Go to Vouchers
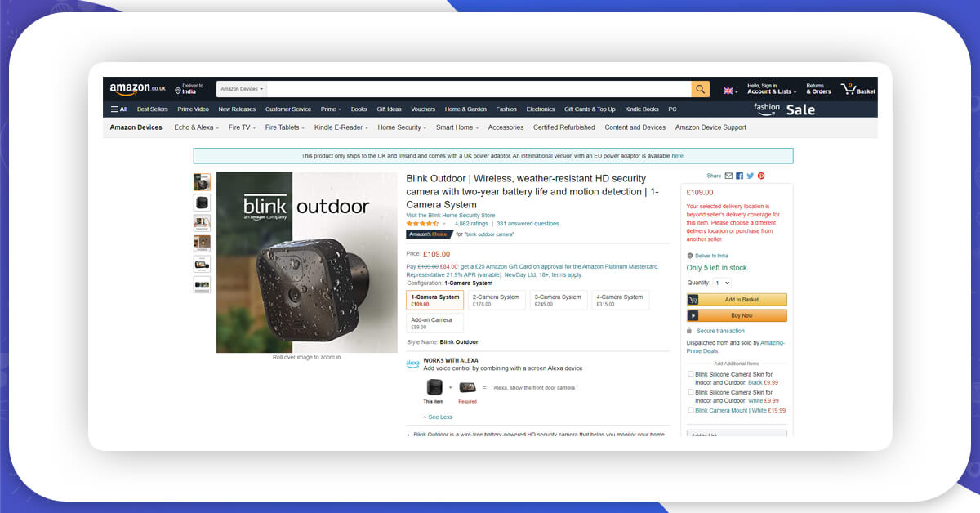Image resolution: width=980 pixels, height=513 pixels. [x=423, y=109]
